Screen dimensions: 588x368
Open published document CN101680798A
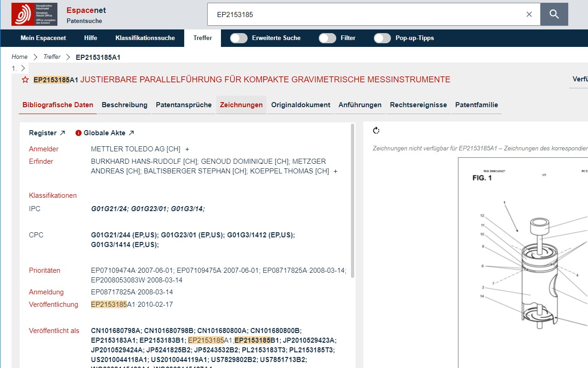116,331
